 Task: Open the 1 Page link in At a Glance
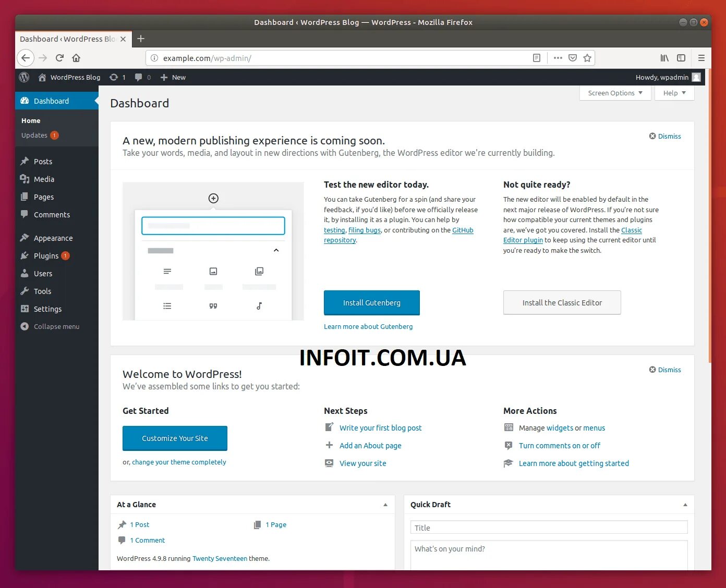pyautogui.click(x=276, y=524)
